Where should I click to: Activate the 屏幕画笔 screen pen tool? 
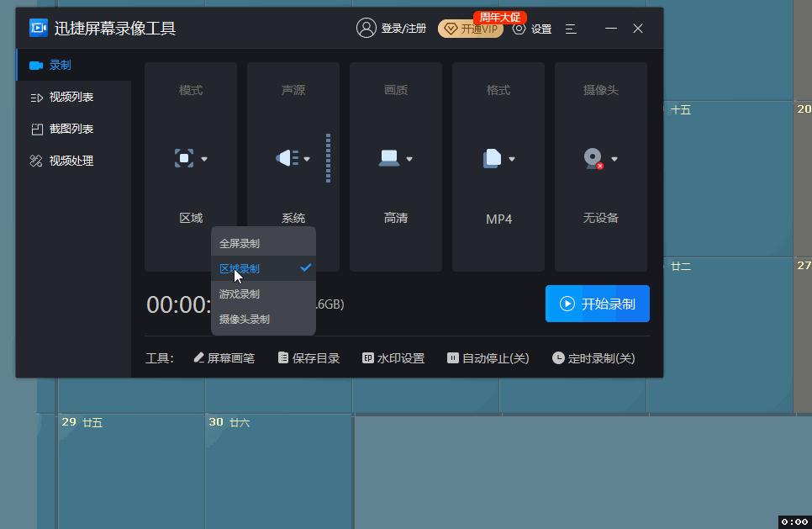click(224, 357)
